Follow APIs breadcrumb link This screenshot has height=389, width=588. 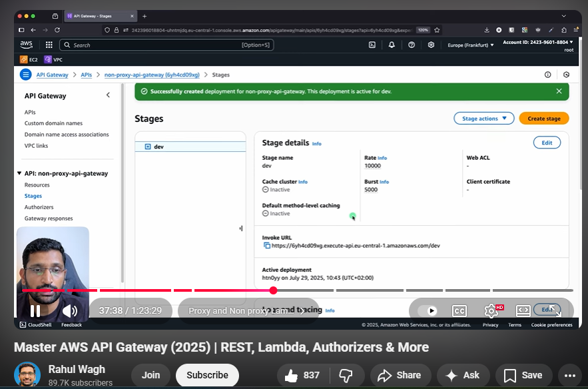(x=87, y=75)
